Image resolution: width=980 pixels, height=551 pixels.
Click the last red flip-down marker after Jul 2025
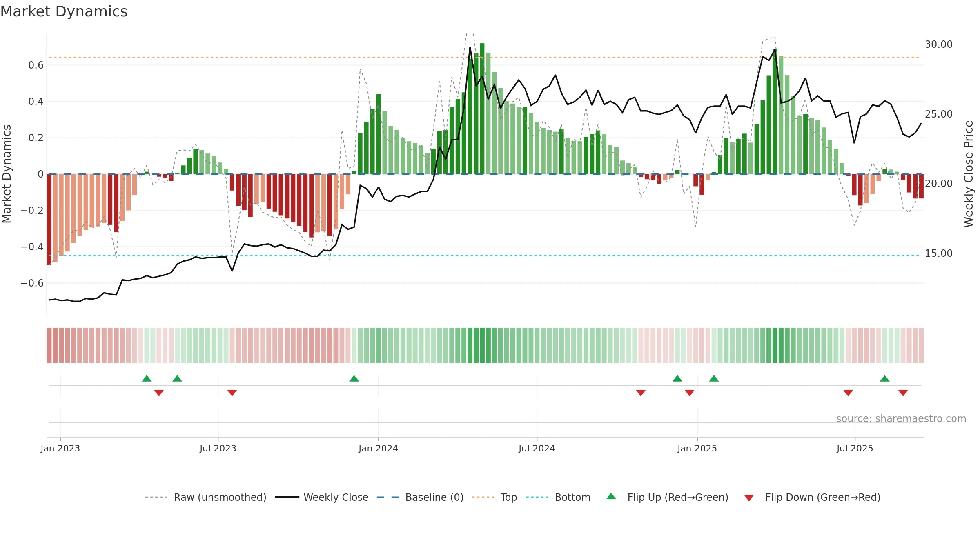[x=903, y=393]
